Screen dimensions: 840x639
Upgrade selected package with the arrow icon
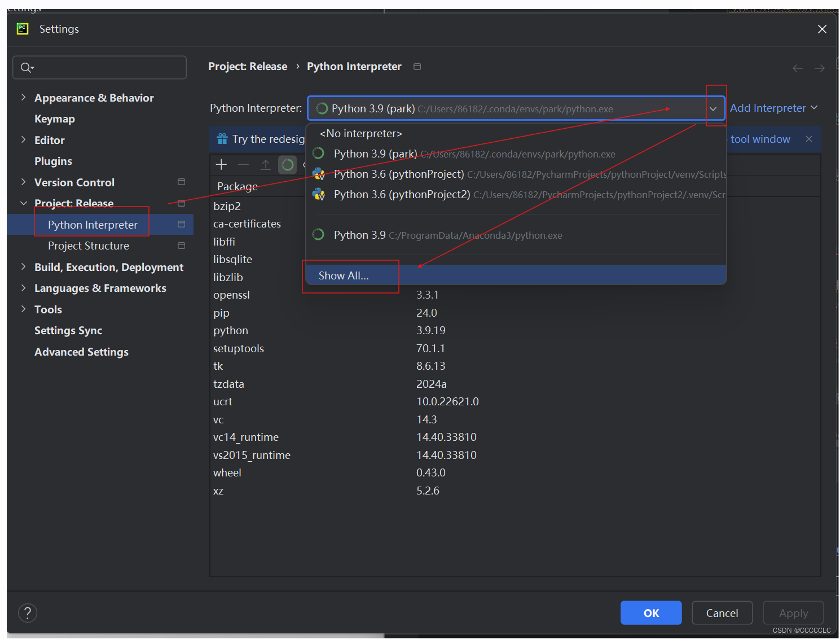point(265,165)
